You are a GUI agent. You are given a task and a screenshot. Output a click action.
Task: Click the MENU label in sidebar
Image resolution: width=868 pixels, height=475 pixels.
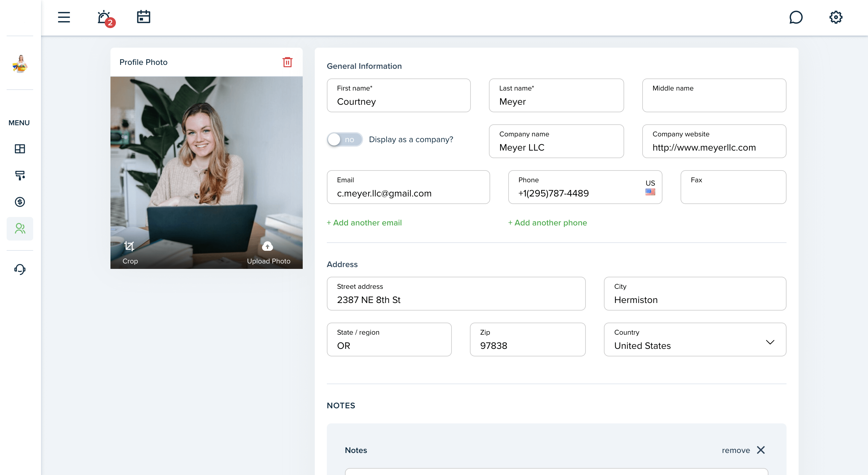(19, 123)
